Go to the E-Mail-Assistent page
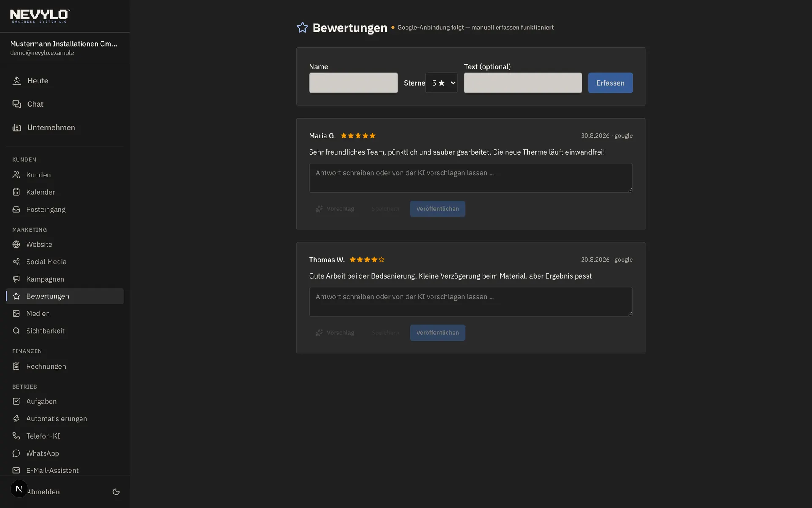The height and width of the screenshot is (508, 812). coord(65,470)
